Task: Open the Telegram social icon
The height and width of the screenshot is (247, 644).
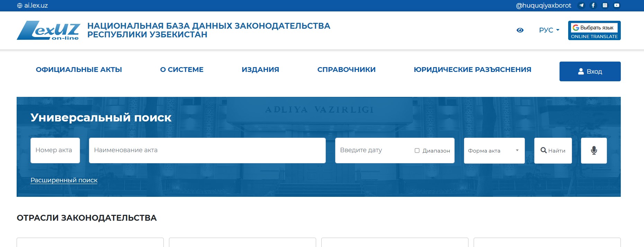Action: click(581, 5)
